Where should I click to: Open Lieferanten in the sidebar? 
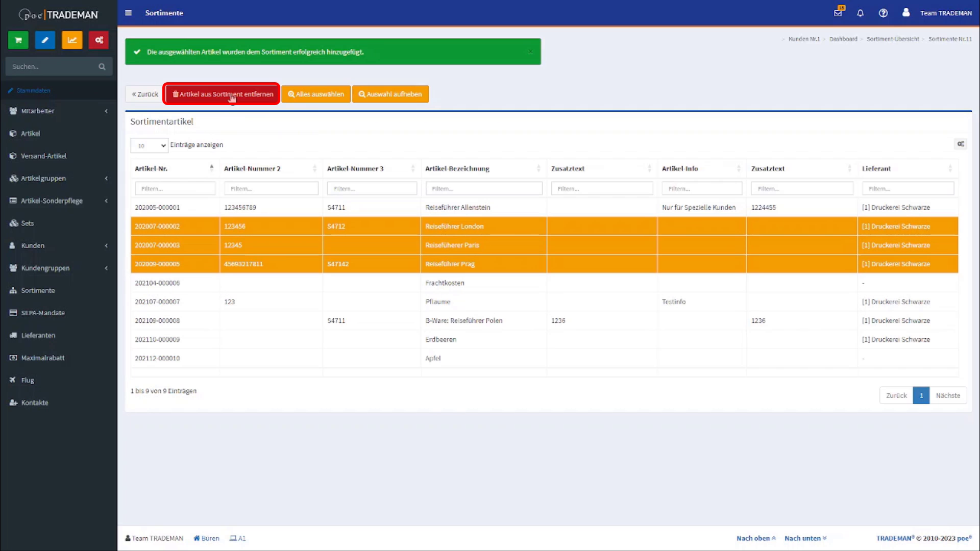59,335
